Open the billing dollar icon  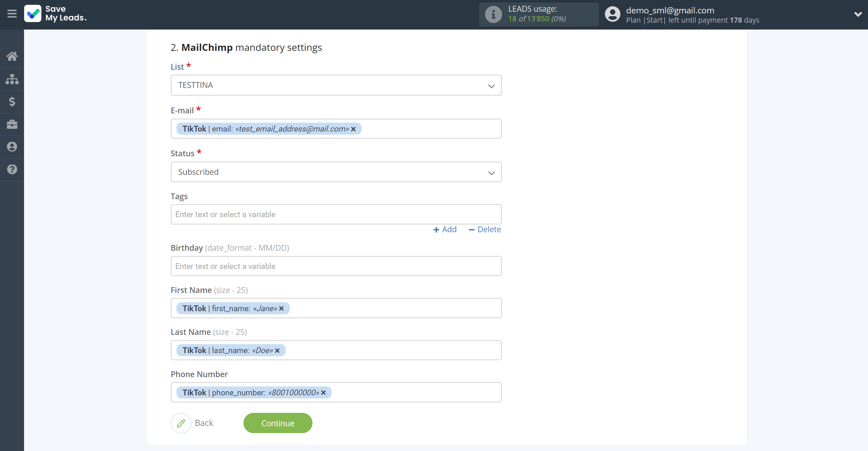(x=12, y=102)
